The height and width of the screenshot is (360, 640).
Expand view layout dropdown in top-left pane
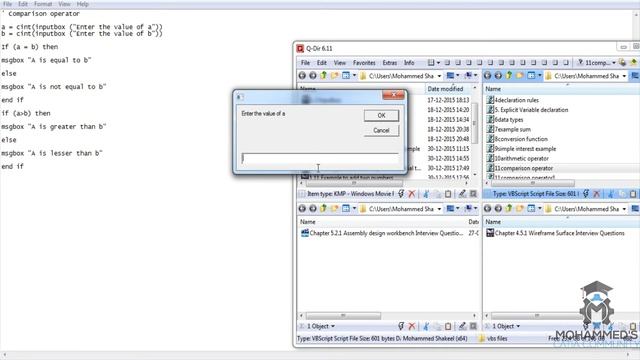tap(354, 76)
